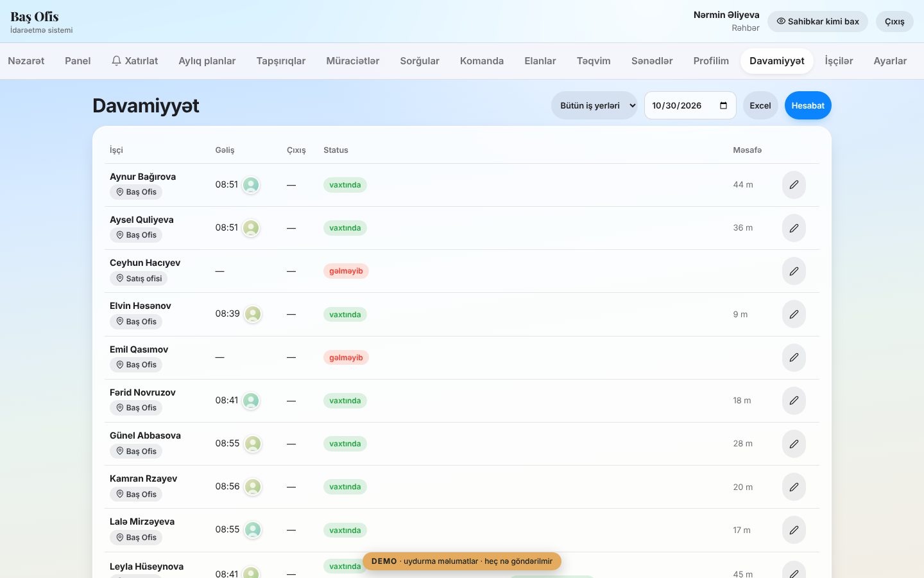Viewport: 924px width, 578px height.
Task: Open the Ayarlar tab
Action: coord(890,61)
